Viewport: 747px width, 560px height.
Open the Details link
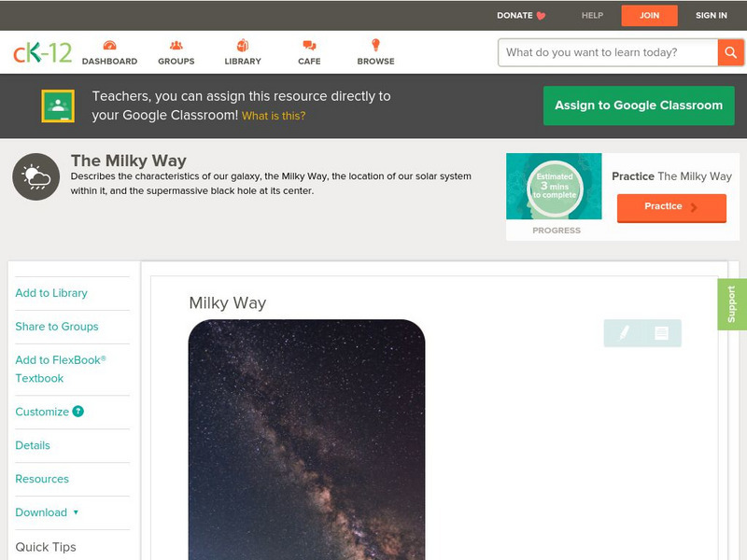[33, 445]
